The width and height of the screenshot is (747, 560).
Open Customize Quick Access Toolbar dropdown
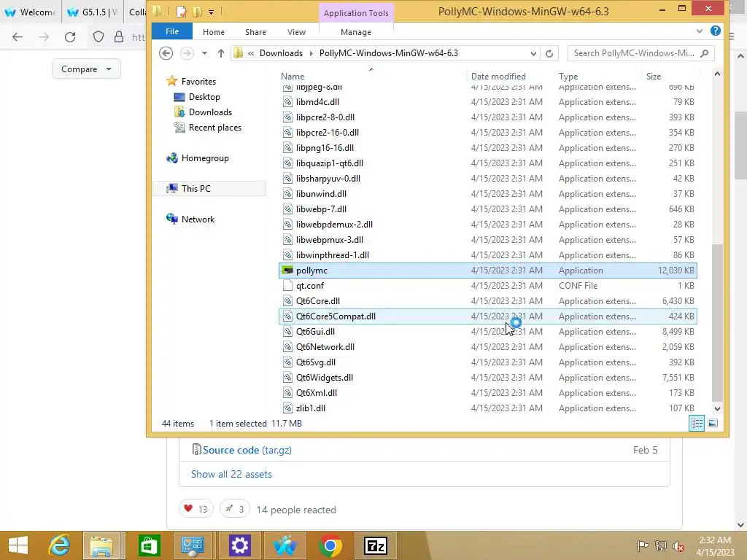click(211, 12)
